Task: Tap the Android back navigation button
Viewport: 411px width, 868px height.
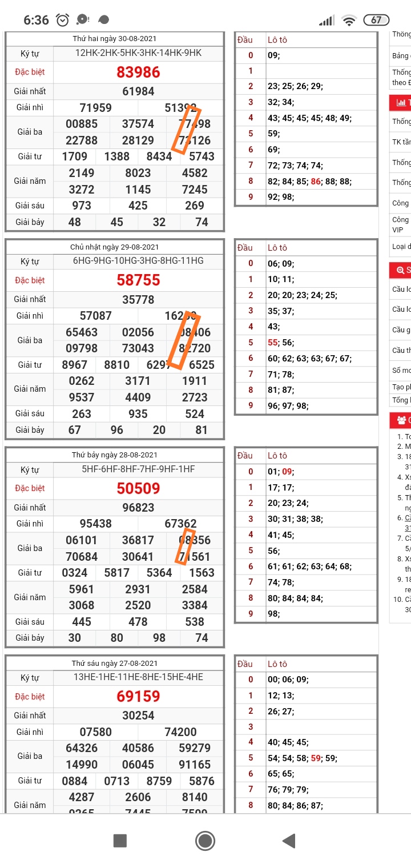Action: click(x=289, y=841)
